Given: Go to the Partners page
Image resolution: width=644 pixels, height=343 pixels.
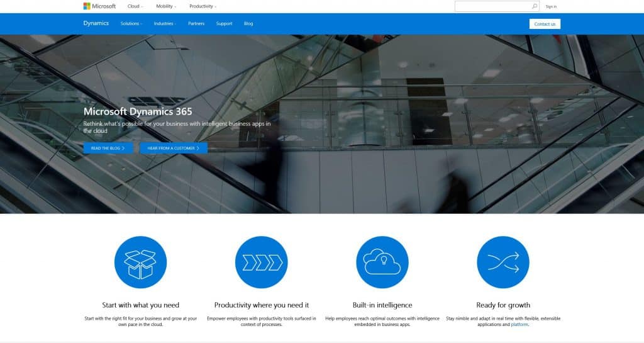Looking at the screenshot, I should point(196,24).
